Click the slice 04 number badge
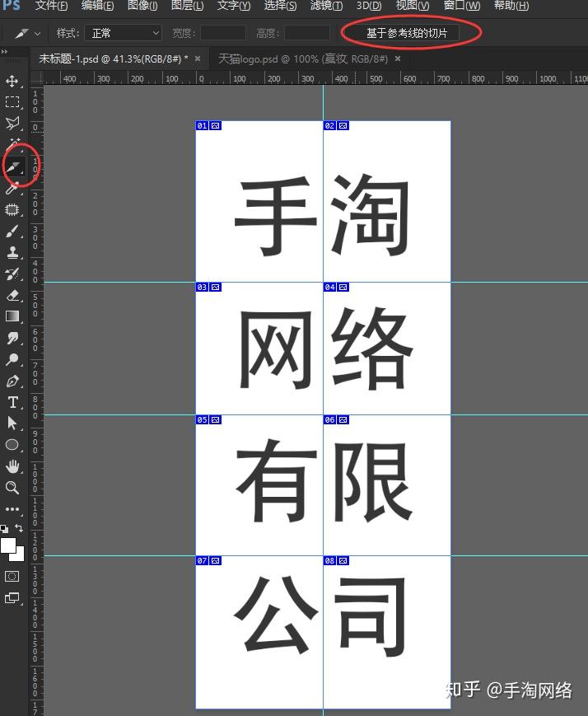Screen dimensions: 588x716 point(329,288)
